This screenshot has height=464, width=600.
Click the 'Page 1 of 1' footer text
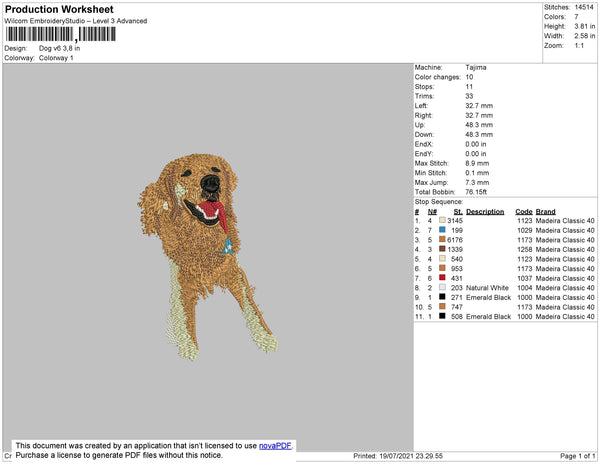coord(577,456)
